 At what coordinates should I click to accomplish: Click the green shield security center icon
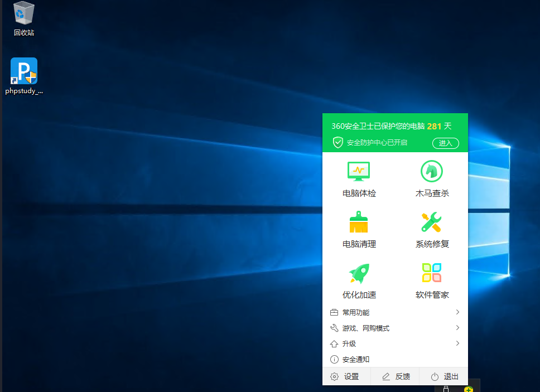pos(337,143)
